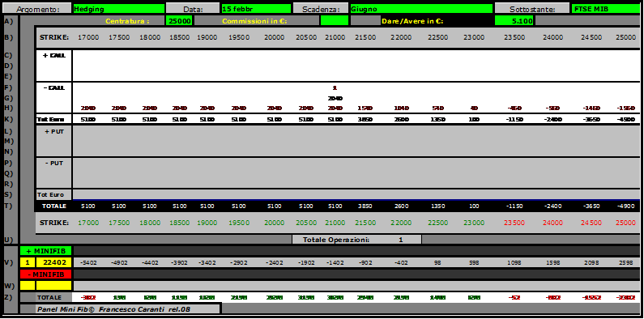Click the green Hedging argument field
The height and width of the screenshot is (319, 644).
tap(118, 9)
